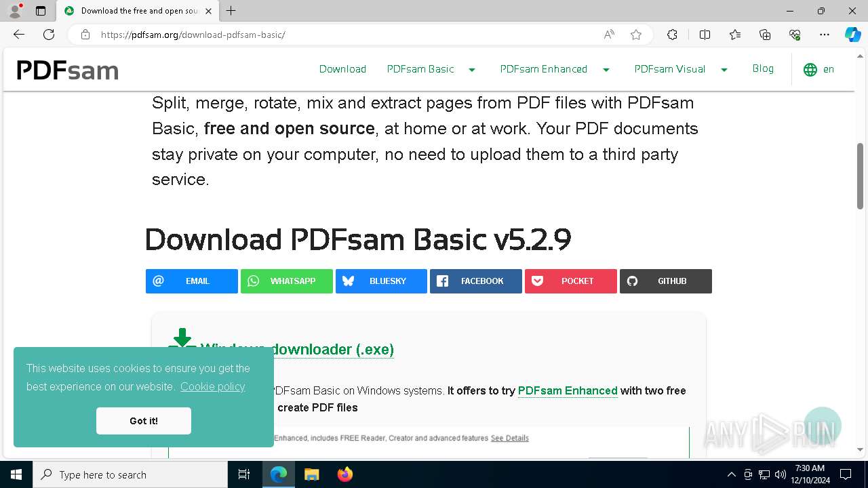Viewport: 868px width, 488px height.
Task: Expand the PDFsam Enhanced dropdown arrow
Action: pyautogui.click(x=606, y=70)
